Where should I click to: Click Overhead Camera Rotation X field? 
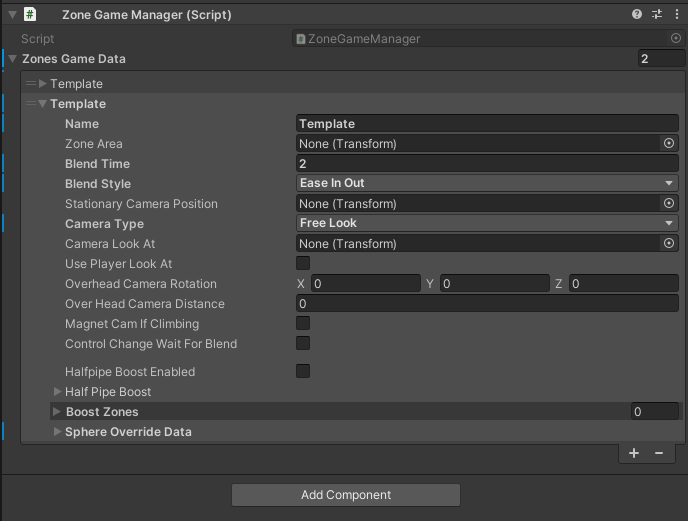click(x=366, y=284)
